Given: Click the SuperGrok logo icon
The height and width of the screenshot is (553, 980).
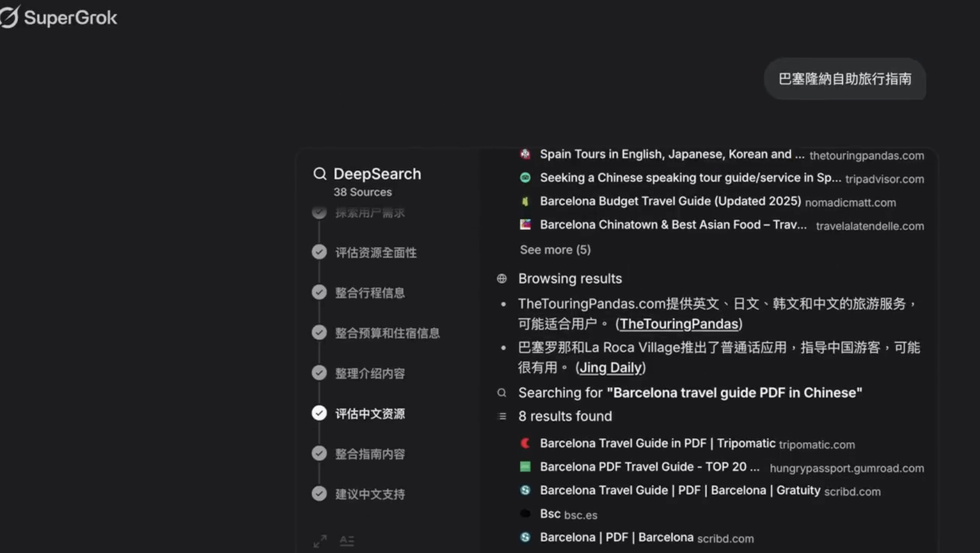Looking at the screenshot, I should (10, 17).
